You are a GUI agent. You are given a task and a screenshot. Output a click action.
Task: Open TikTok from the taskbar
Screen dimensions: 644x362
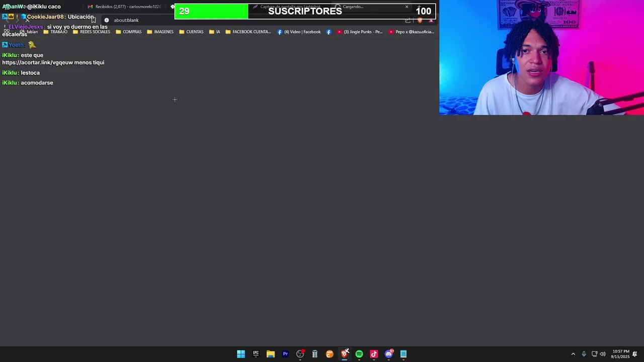[374, 354]
